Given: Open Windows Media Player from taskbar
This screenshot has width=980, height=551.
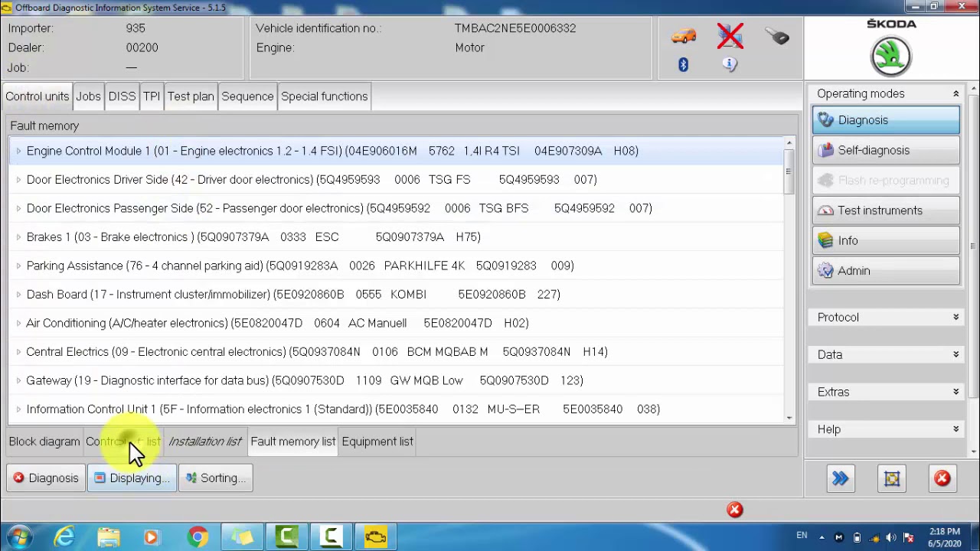Looking at the screenshot, I should (x=151, y=537).
